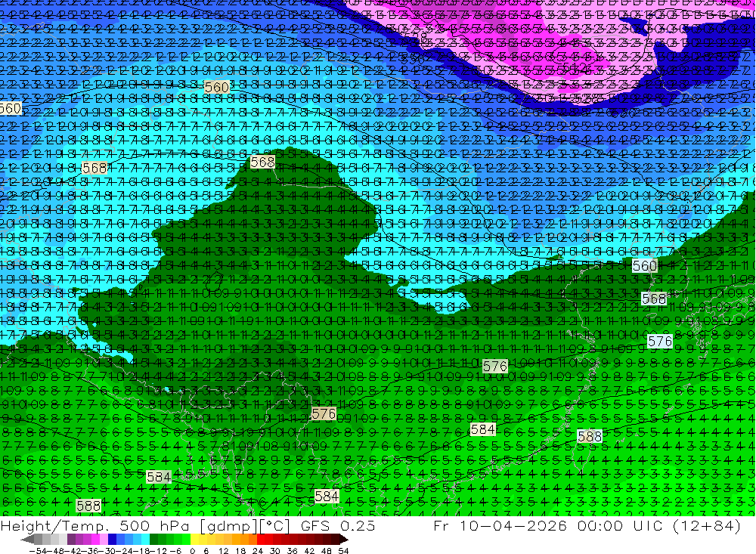This screenshot has width=756, height=554.
Task: Click the light pink swatch on the colorbar
Action: 104,540
